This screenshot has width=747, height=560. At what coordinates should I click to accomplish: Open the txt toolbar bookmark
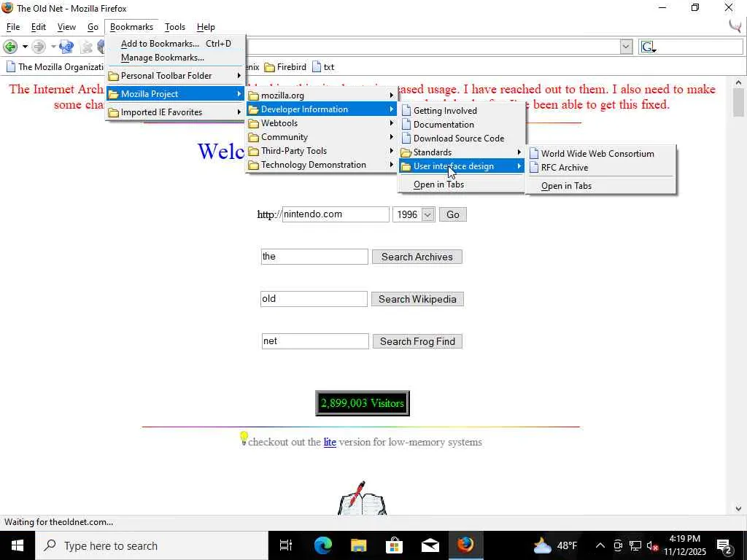click(323, 67)
